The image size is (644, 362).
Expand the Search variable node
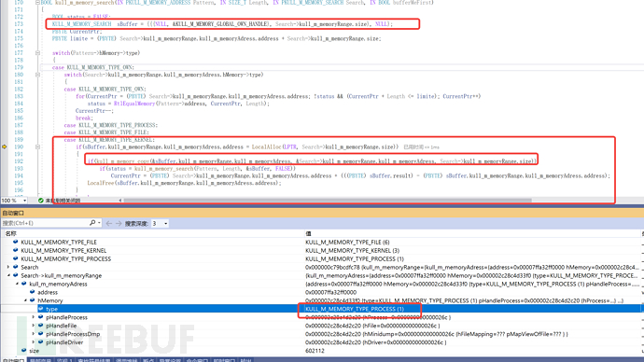(x=8, y=267)
